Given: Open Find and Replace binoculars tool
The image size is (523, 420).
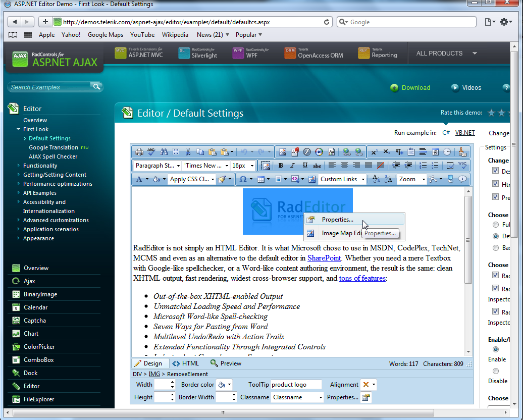Looking at the screenshot, I should 164,152.
